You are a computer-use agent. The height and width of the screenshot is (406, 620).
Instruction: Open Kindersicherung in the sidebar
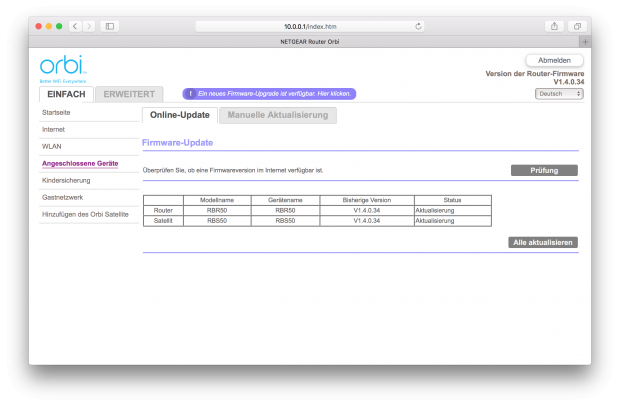66,181
